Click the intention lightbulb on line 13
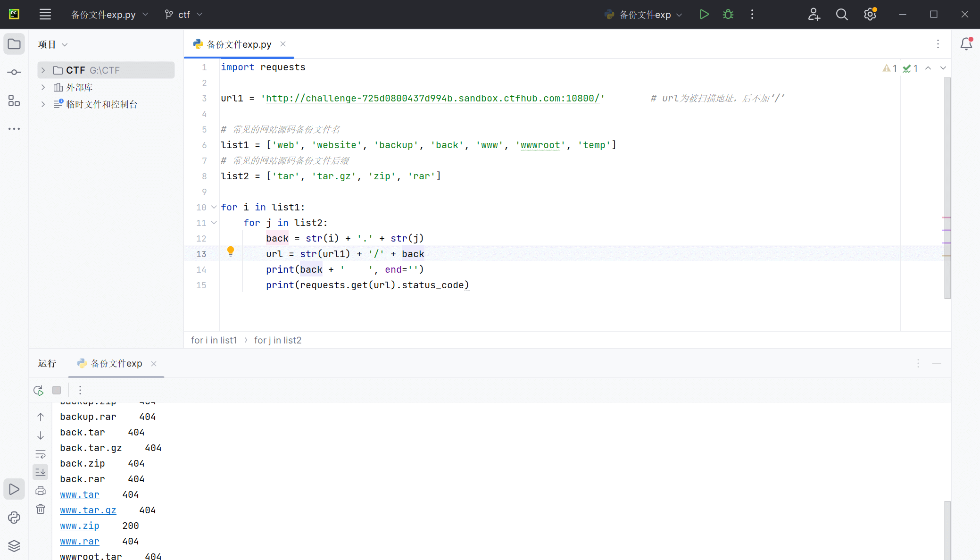980x560 pixels. (x=231, y=251)
